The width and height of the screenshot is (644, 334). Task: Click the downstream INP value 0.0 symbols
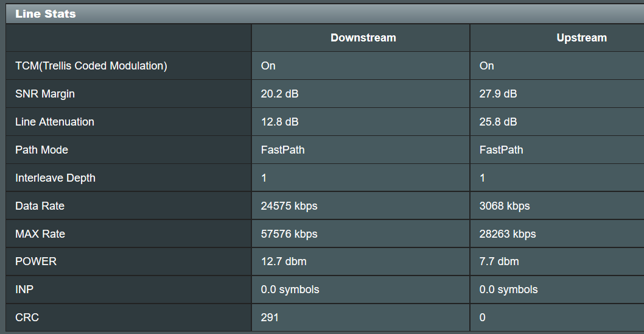tap(290, 290)
